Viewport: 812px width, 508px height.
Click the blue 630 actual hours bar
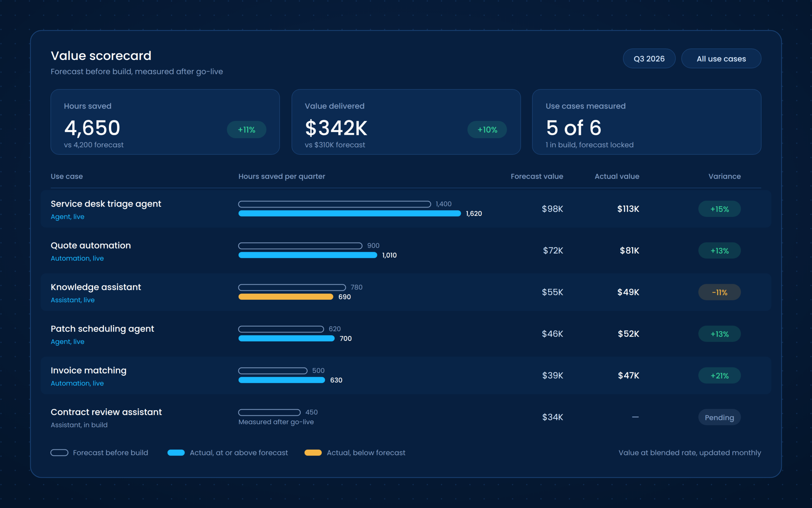point(282,380)
